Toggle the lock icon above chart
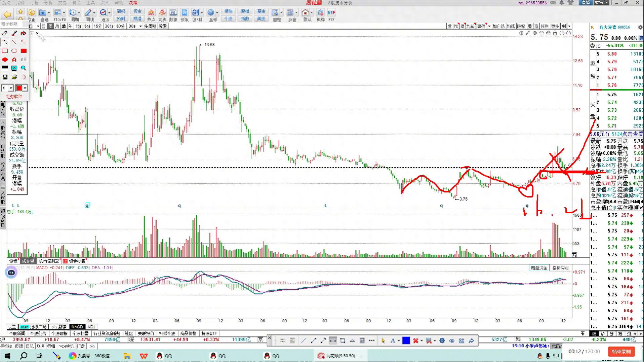Image resolution: width=644 pixels, height=362 pixels. click(x=555, y=33)
